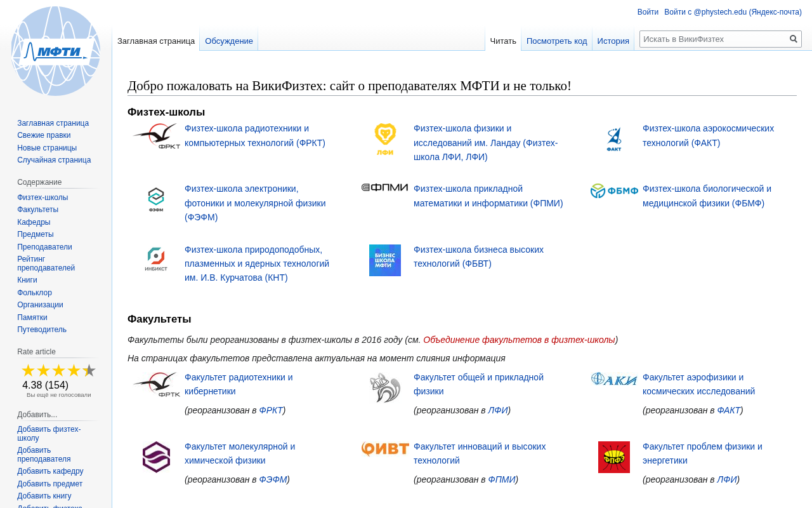Focus the Искать в ВикиФизтех search field
The width and height of the screenshot is (812, 508).
click(x=714, y=39)
